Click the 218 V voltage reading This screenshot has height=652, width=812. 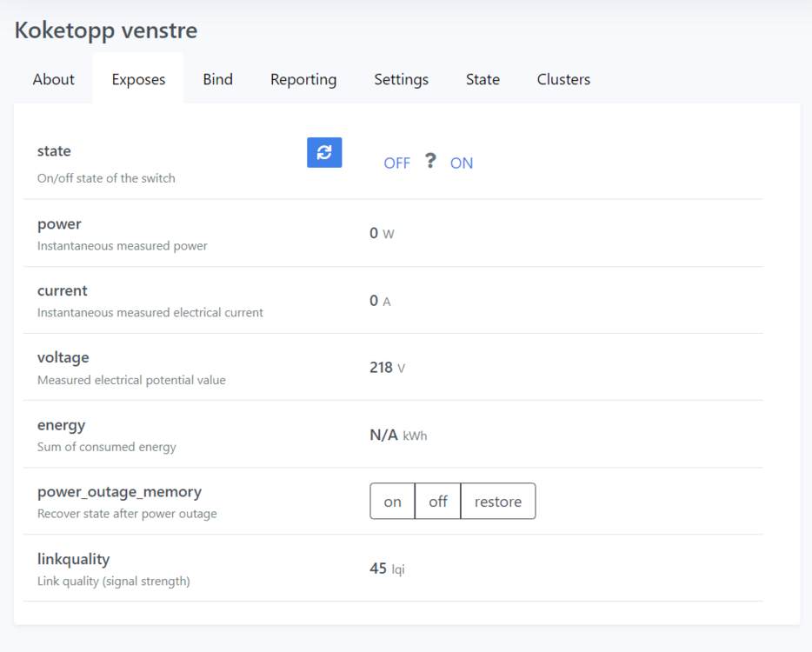coord(387,368)
